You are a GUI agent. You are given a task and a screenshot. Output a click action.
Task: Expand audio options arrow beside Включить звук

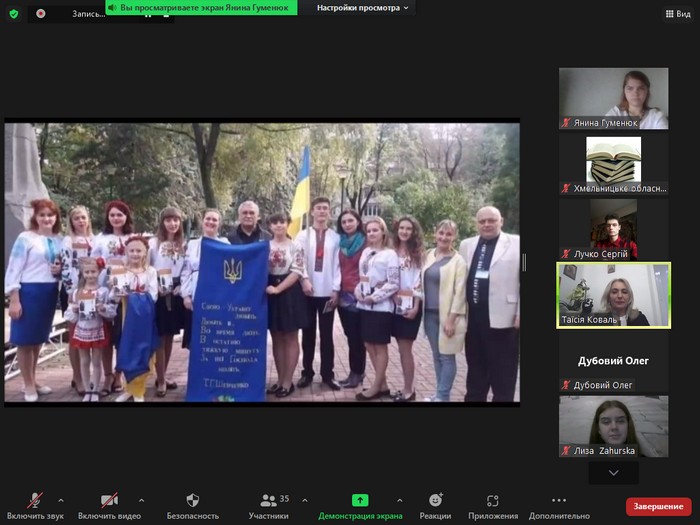(61, 500)
